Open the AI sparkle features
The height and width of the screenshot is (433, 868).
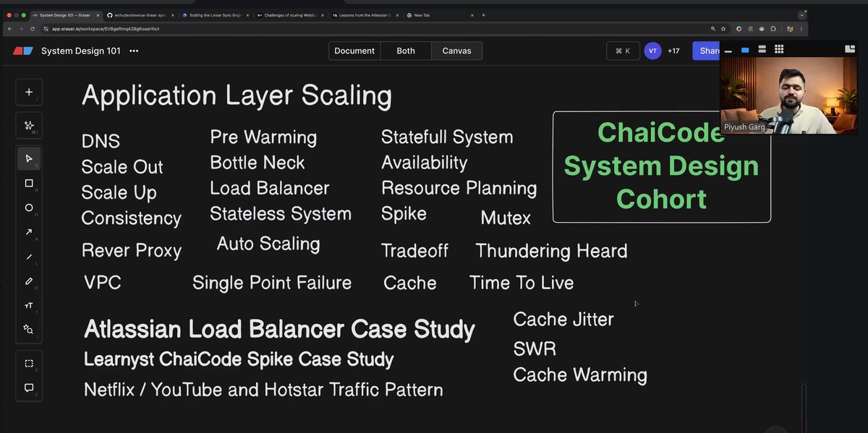click(x=29, y=125)
